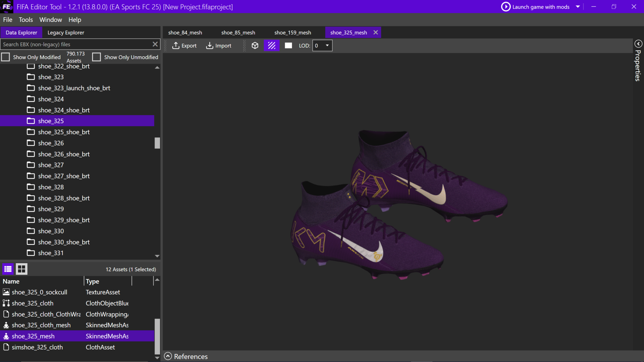Click the shoe_327 folder icon

coord(31,165)
